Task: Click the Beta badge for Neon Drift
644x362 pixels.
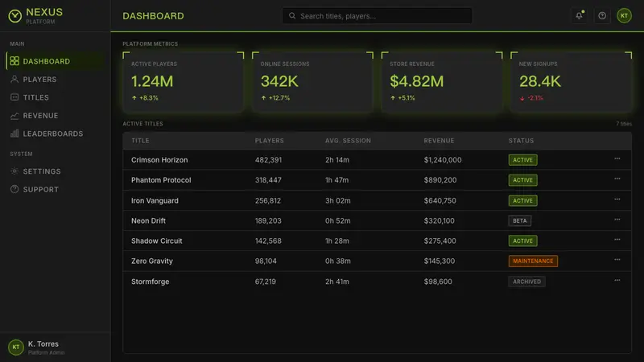Action: [519, 220]
